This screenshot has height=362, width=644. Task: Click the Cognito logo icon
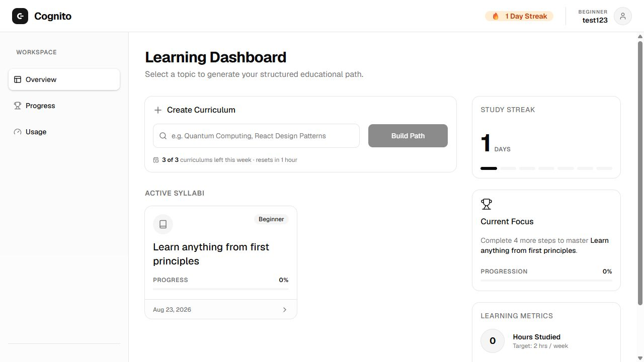20,16
